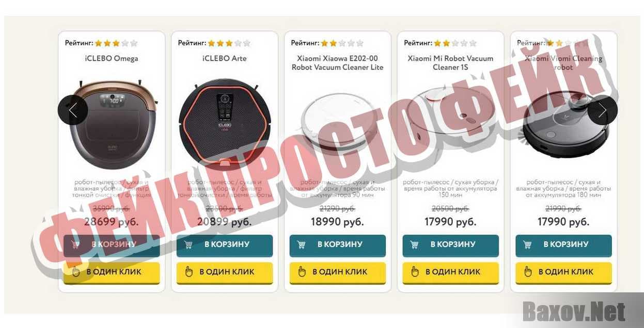Add iCLEBO Omega to cart

[112, 245]
